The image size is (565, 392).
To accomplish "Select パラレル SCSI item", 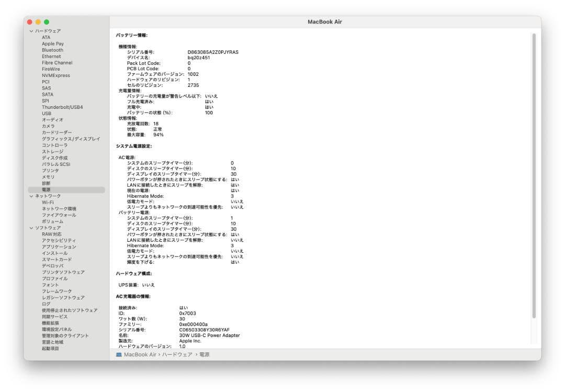I will 56,164.
